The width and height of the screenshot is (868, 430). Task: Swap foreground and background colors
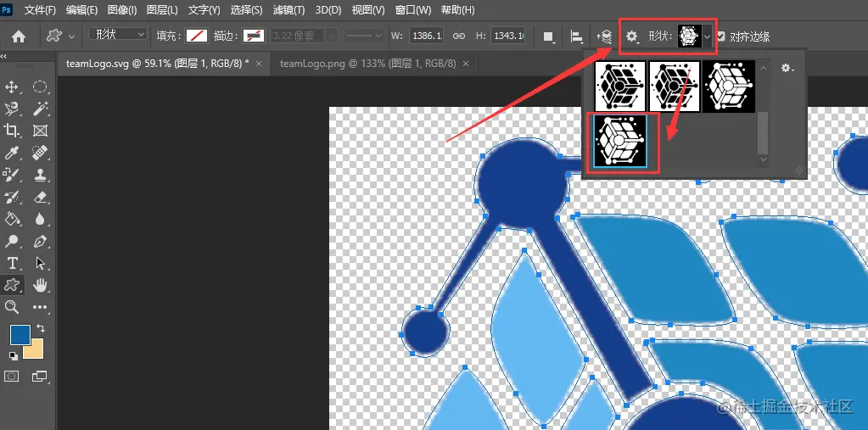41,328
